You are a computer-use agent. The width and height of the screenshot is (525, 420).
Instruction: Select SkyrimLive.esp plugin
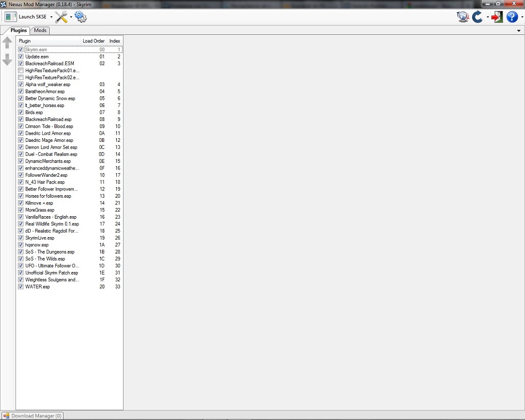[70, 238]
